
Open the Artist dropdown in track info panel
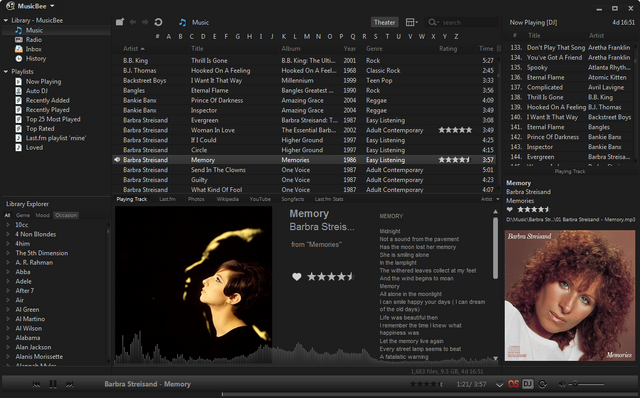click(x=490, y=199)
